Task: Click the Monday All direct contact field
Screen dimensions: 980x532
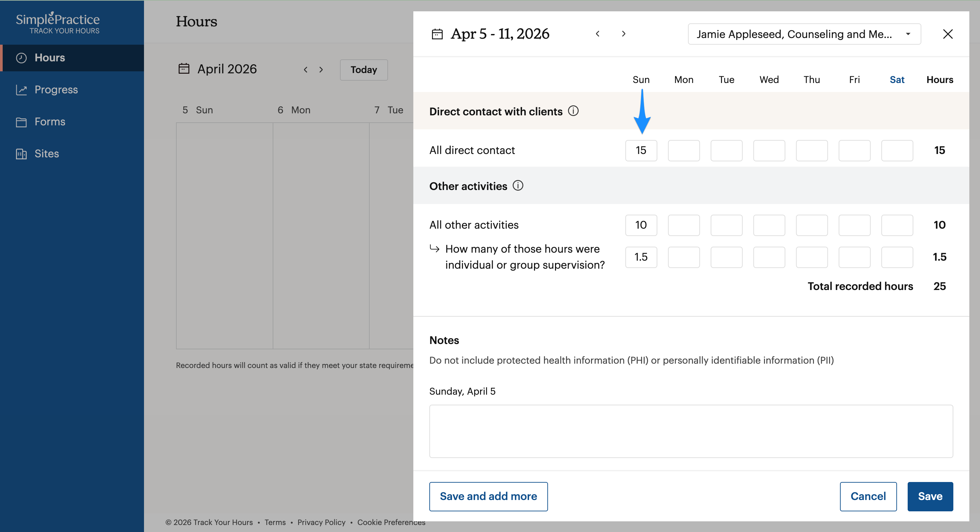Action: [684, 151]
